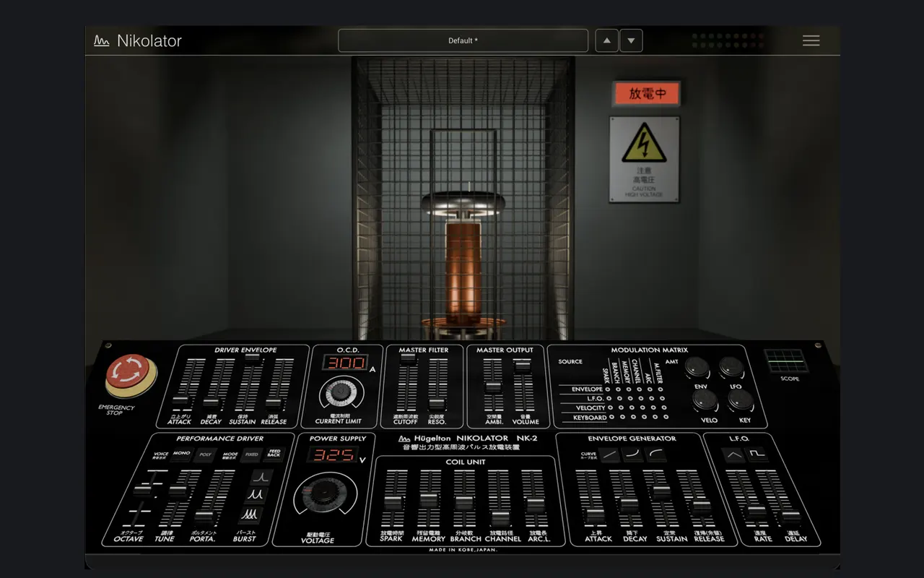Screen dimensions: 924x578
Task: Click the L.F.O. Delay slider handle
Action: pyautogui.click(x=791, y=517)
